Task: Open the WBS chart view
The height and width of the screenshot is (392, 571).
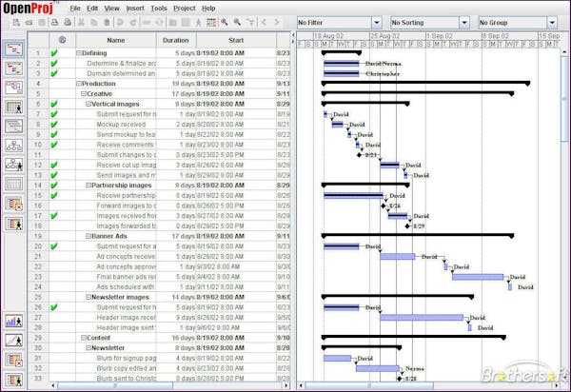Action: click(14, 146)
